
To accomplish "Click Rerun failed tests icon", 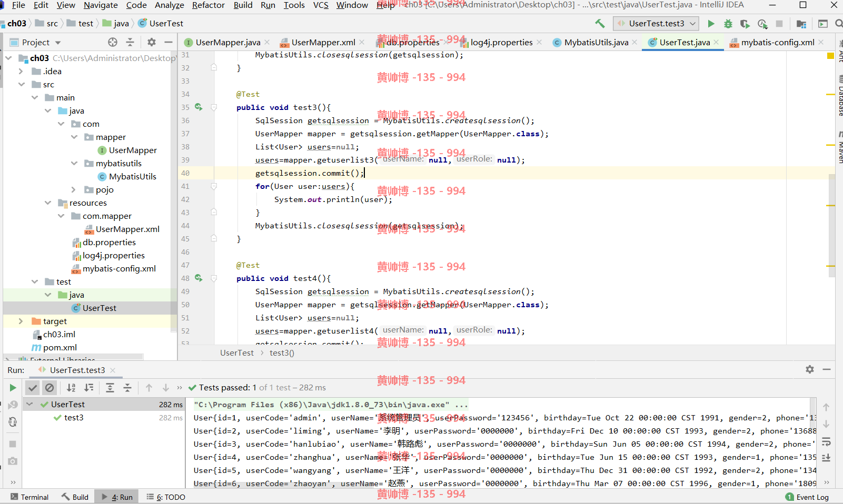I will coord(13,405).
